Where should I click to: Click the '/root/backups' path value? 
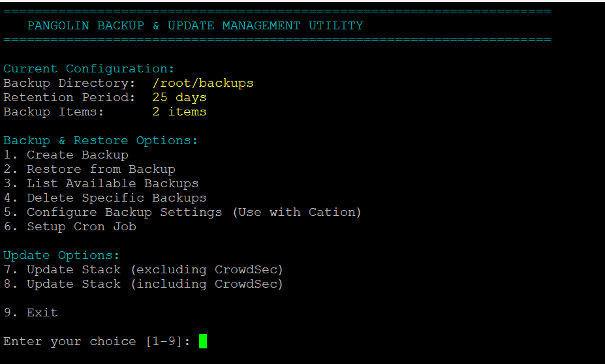click(203, 83)
